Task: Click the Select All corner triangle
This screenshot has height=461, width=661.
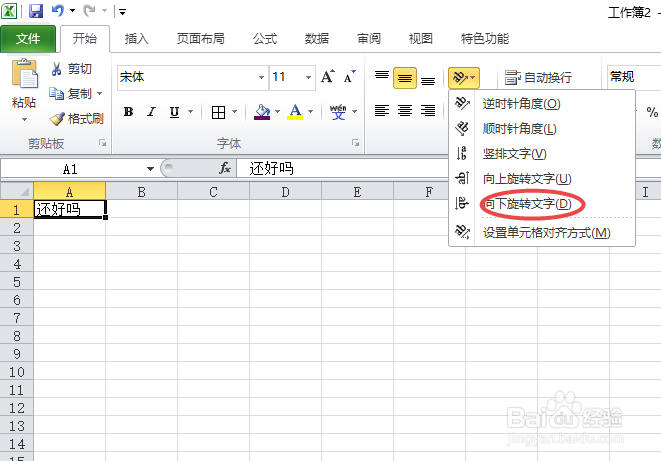Action: [x=17, y=192]
